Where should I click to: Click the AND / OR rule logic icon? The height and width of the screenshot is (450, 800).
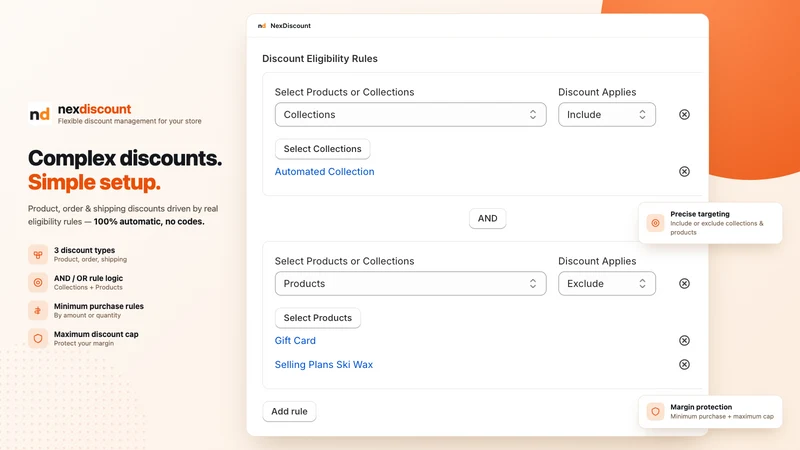coord(38,282)
